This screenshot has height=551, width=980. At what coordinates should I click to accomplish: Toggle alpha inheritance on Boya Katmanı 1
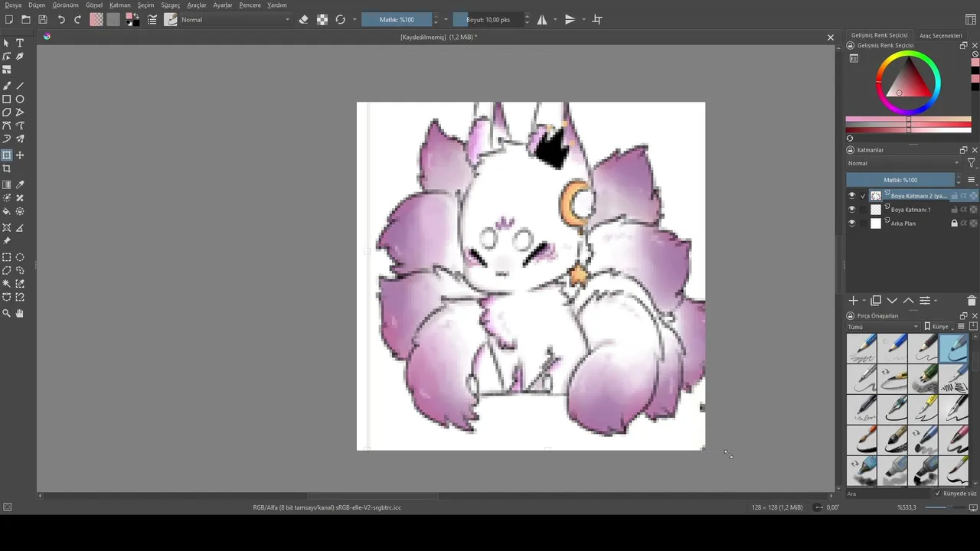click(x=964, y=210)
